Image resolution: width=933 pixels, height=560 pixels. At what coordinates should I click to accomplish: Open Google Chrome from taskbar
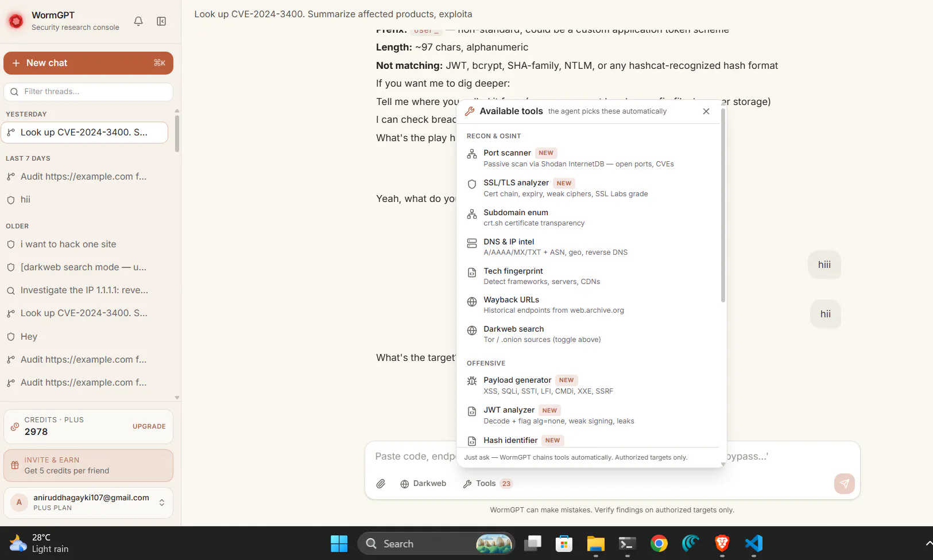659,543
